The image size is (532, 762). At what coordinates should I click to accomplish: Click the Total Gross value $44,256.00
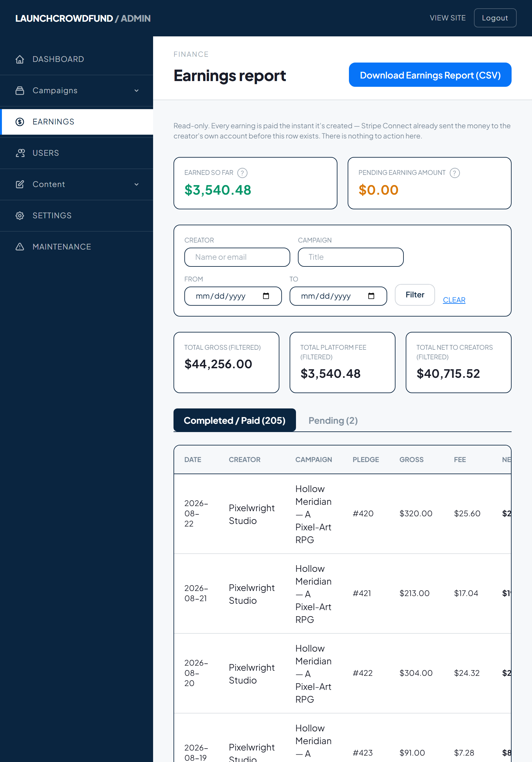[218, 364]
